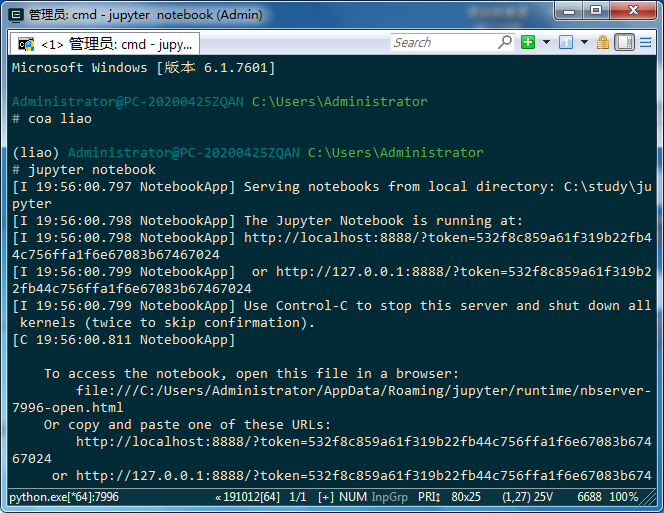Click the 1/1 console counter

pyautogui.click(x=298, y=497)
